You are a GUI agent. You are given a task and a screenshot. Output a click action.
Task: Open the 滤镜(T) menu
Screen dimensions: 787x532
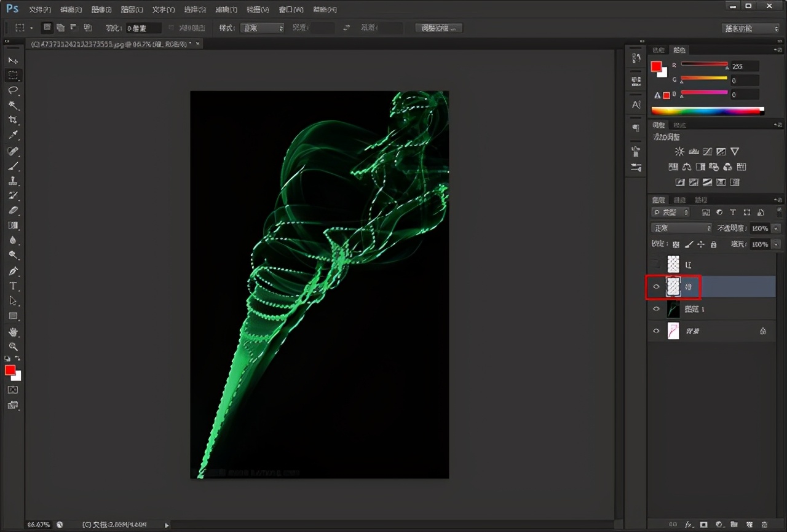[x=226, y=10]
